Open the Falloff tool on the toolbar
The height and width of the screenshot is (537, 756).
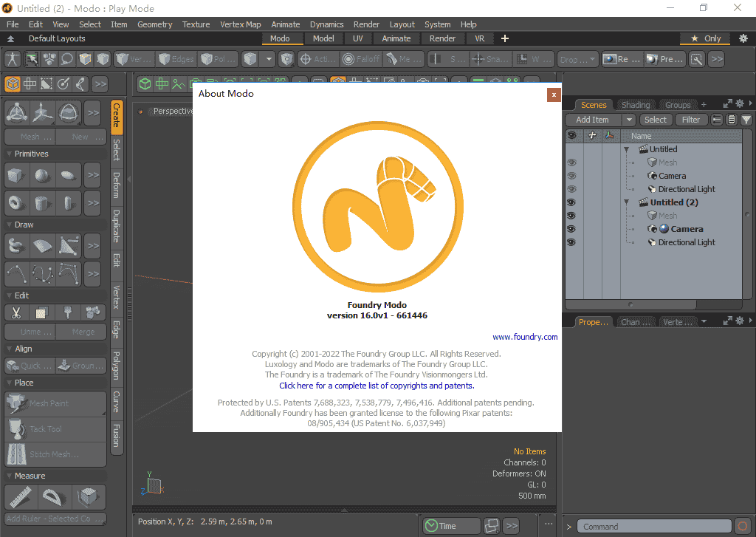(x=361, y=58)
